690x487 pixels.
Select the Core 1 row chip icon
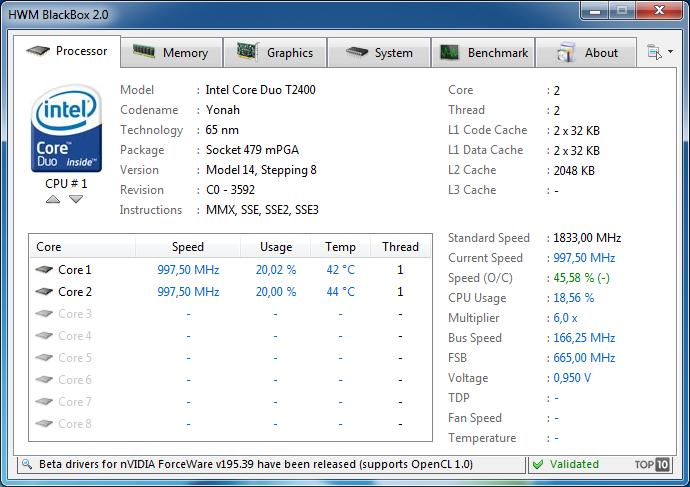click(x=44, y=269)
